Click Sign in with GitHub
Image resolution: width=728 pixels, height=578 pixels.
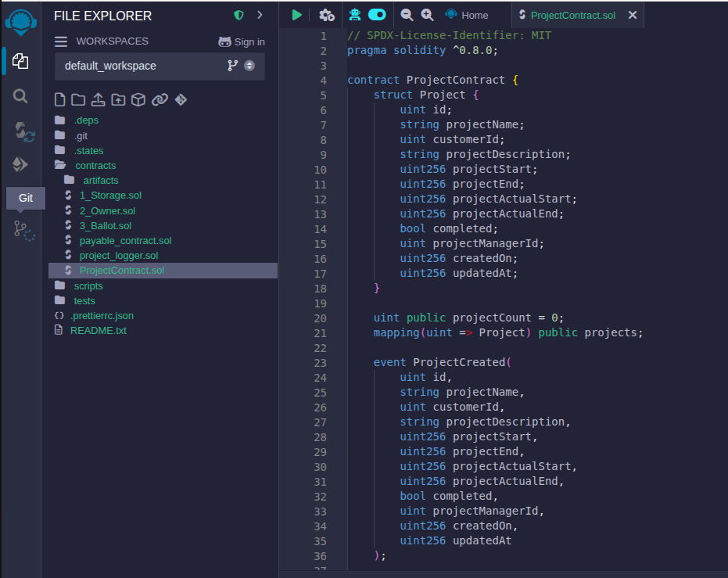(242, 41)
